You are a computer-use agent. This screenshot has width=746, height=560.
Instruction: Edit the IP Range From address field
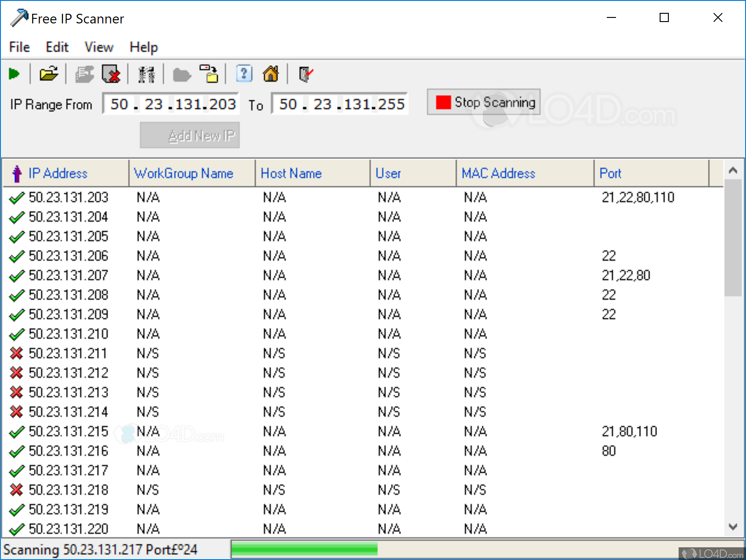(170, 104)
